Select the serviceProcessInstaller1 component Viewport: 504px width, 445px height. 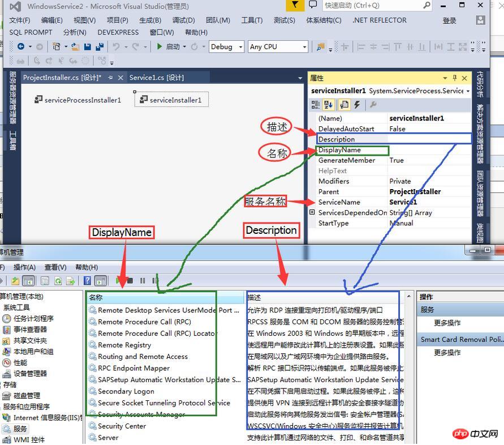(77, 100)
